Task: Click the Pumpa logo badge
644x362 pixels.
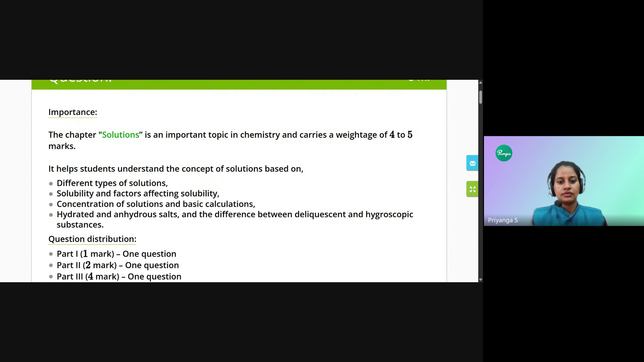Action: [x=503, y=153]
